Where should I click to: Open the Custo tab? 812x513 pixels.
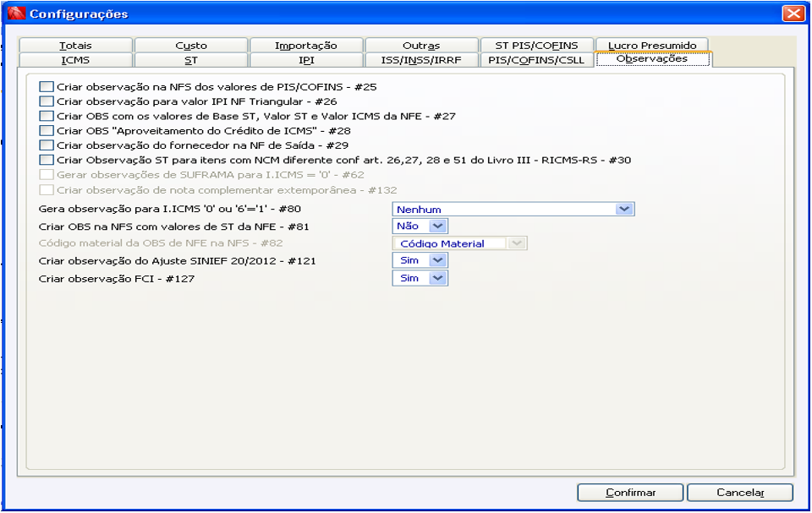191,45
